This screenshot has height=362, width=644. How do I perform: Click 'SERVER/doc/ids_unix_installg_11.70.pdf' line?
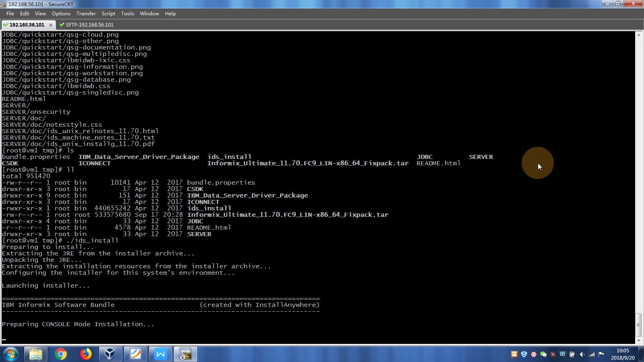pos(78,144)
